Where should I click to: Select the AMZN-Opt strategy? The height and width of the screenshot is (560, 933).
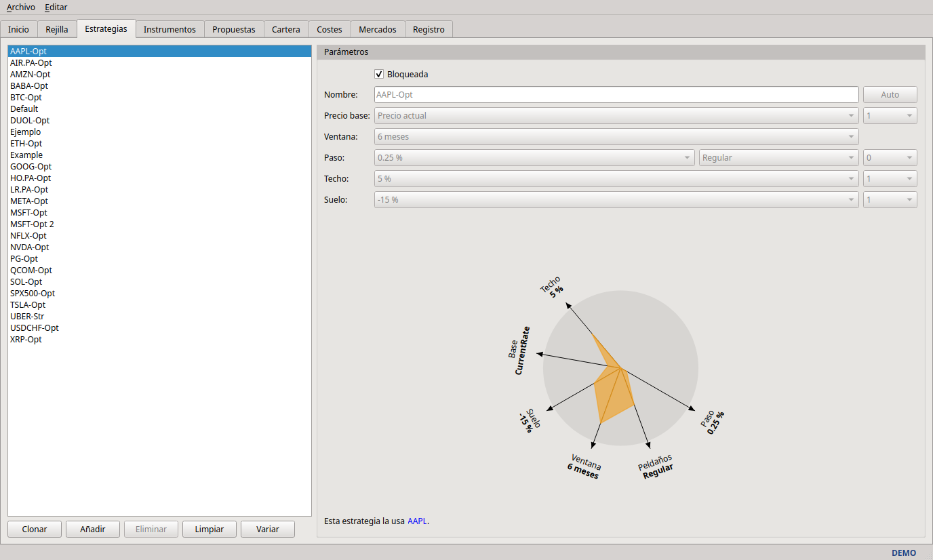[x=159, y=74]
